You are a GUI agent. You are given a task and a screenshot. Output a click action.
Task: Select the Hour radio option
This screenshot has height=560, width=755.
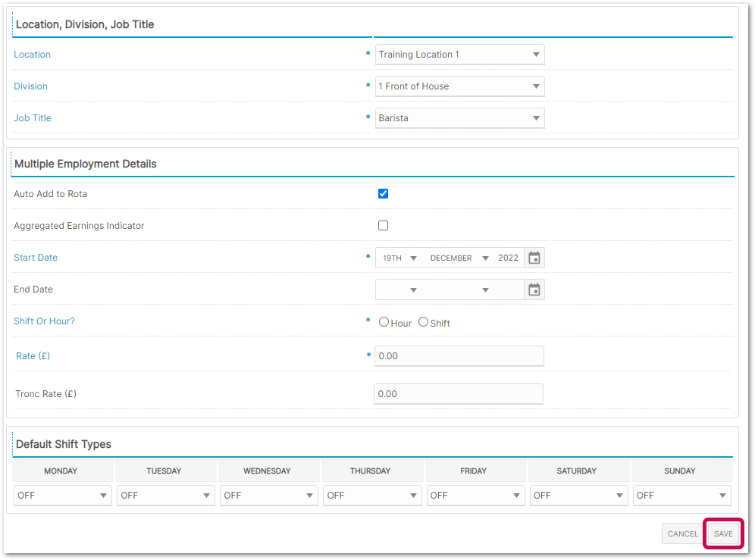pos(384,322)
